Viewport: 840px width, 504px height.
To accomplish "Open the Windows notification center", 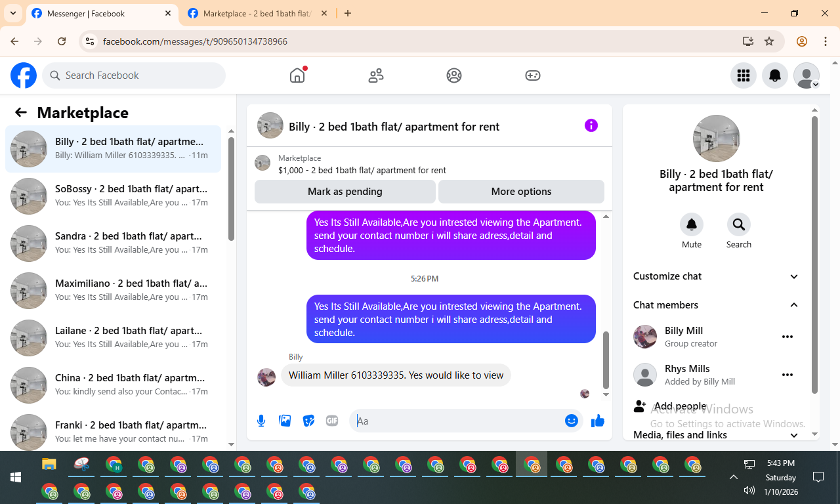I will 818,477.
